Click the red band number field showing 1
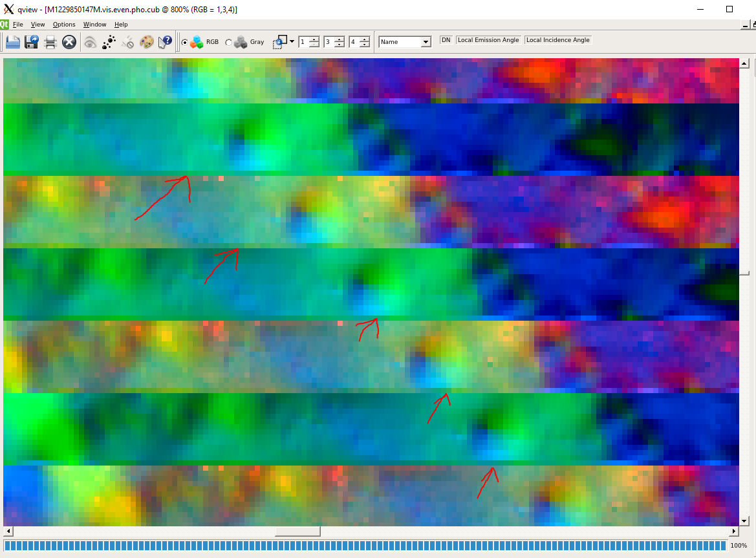The width and height of the screenshot is (756, 558). [x=304, y=42]
